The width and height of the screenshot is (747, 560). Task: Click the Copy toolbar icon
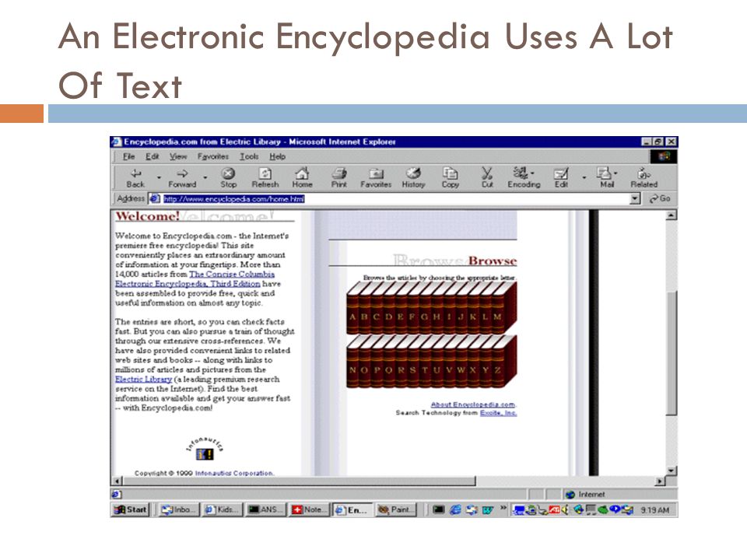tap(451, 178)
